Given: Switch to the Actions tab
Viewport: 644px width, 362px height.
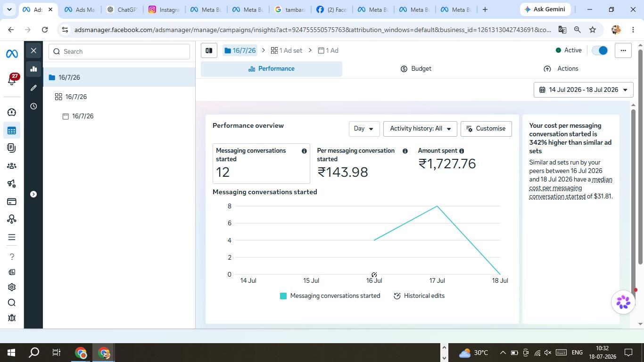Looking at the screenshot, I should 561,69.
